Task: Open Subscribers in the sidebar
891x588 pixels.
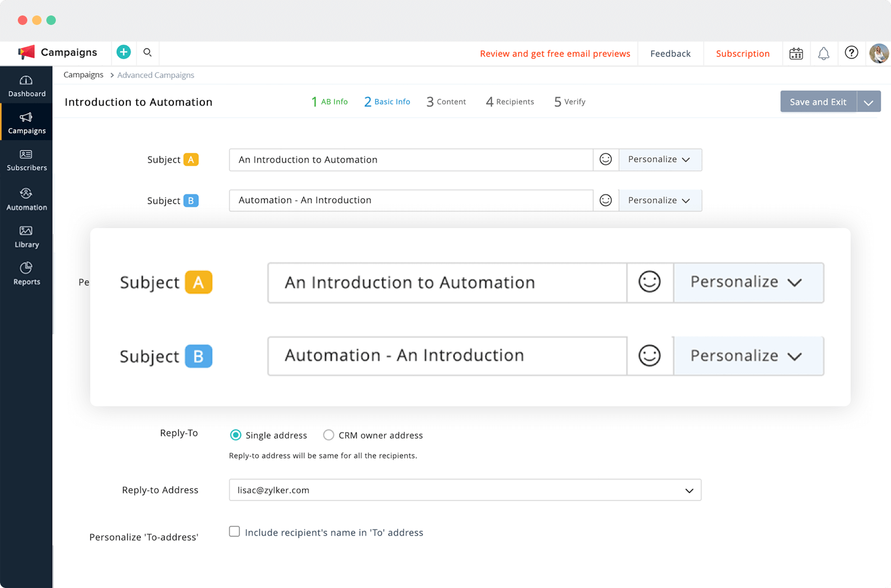Action: click(x=26, y=160)
